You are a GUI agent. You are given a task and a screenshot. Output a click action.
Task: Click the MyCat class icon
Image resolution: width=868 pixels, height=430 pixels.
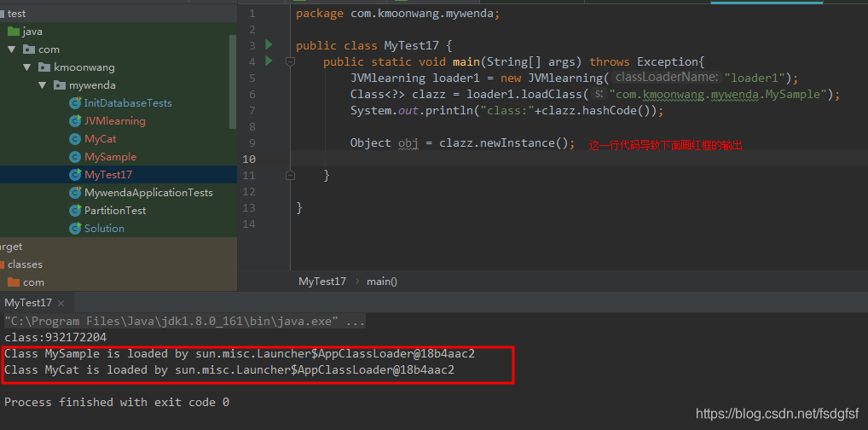pyautogui.click(x=75, y=138)
